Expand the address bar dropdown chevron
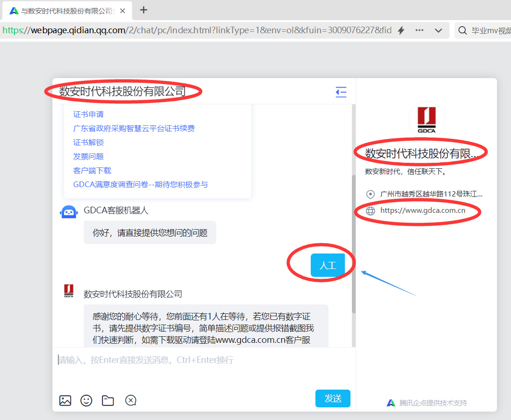511x420 pixels. pos(438,30)
